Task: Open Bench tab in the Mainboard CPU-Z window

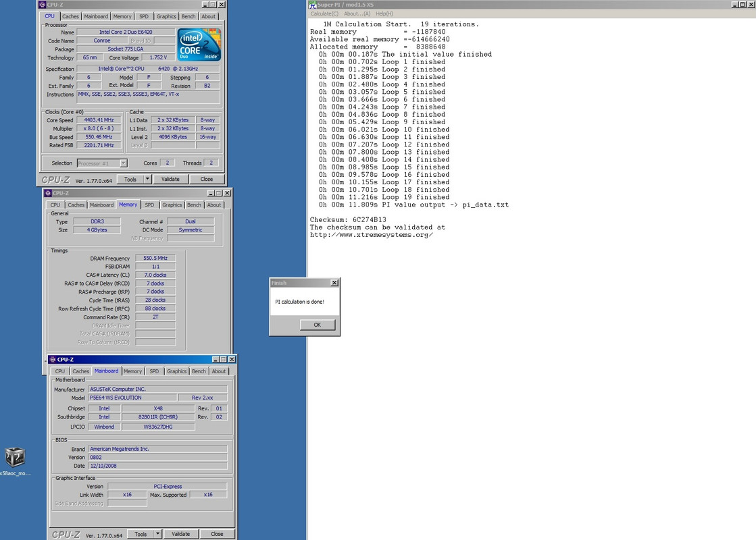Action: 199,371
